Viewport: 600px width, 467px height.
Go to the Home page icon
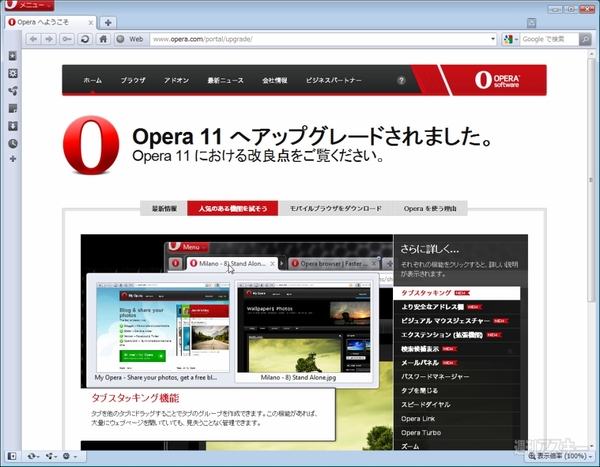[103, 39]
